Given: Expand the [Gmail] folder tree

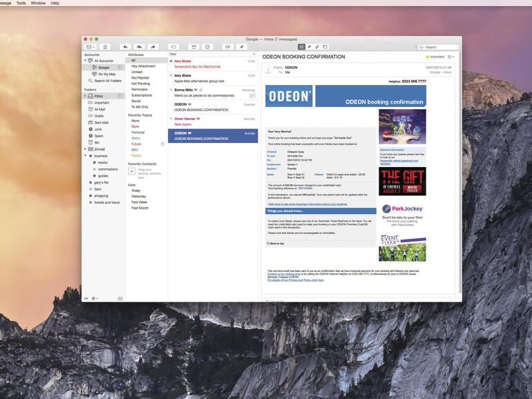Looking at the screenshot, I should [x=86, y=149].
